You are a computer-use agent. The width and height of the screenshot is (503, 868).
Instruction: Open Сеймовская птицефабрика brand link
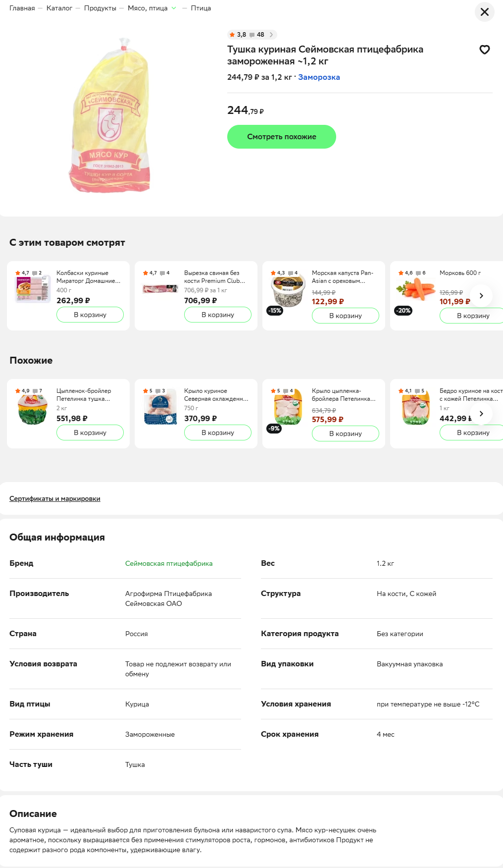pyautogui.click(x=169, y=563)
